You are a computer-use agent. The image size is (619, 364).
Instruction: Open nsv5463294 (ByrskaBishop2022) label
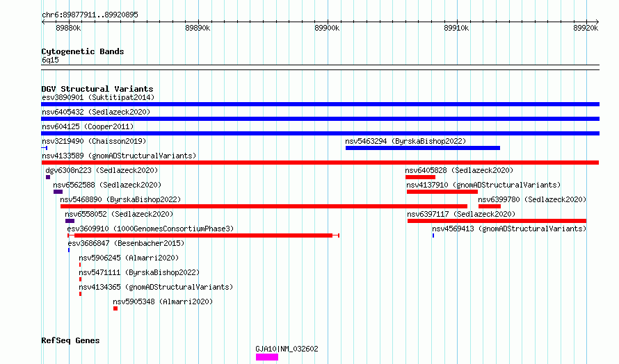click(x=405, y=141)
